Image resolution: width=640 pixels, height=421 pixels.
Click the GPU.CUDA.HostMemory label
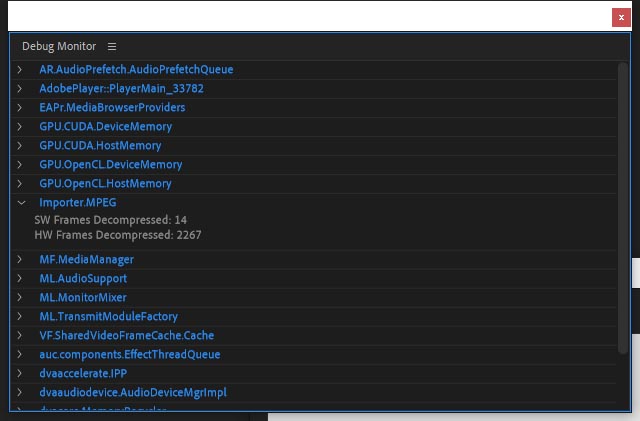pyautogui.click(x=100, y=146)
